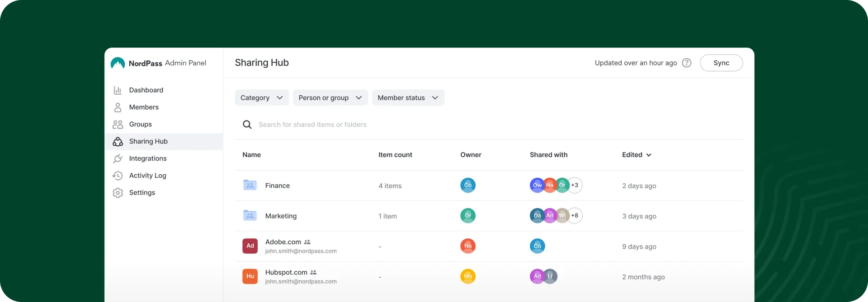
Task: Click the help question mark icon
Action: (686, 63)
